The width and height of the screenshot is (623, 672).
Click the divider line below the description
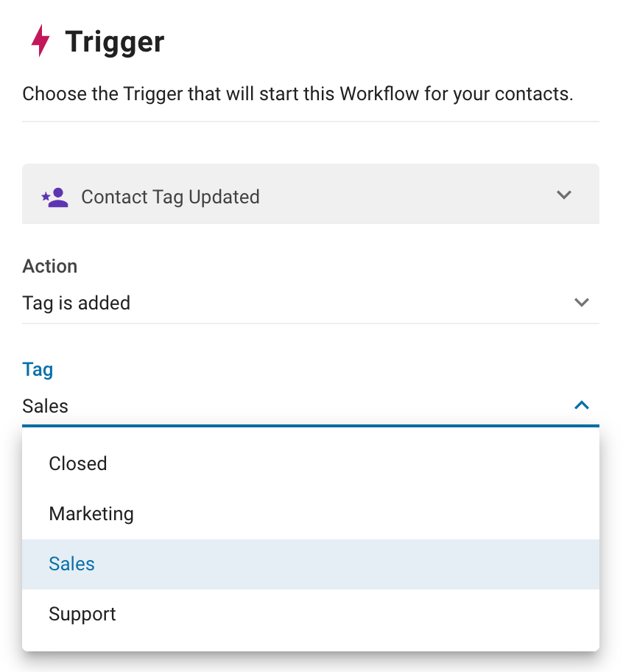(311, 121)
